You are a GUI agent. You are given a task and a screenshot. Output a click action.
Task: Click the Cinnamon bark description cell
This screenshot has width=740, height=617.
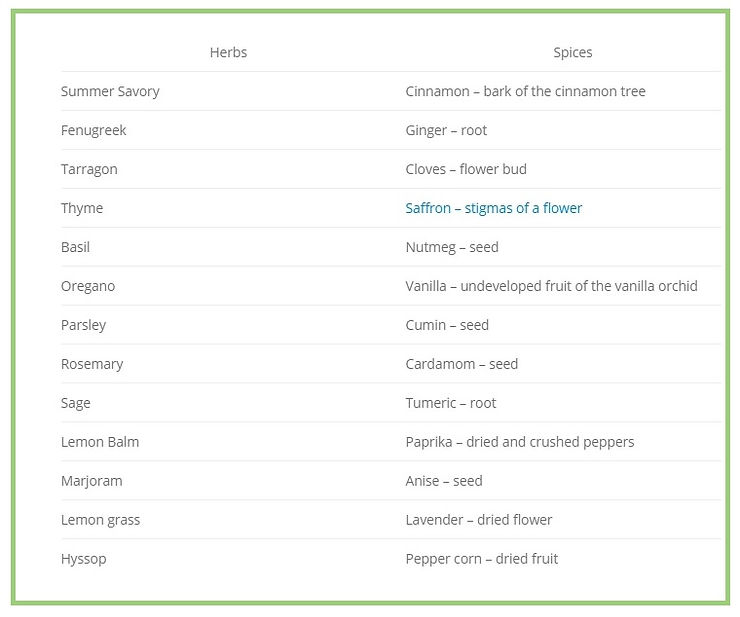525,91
